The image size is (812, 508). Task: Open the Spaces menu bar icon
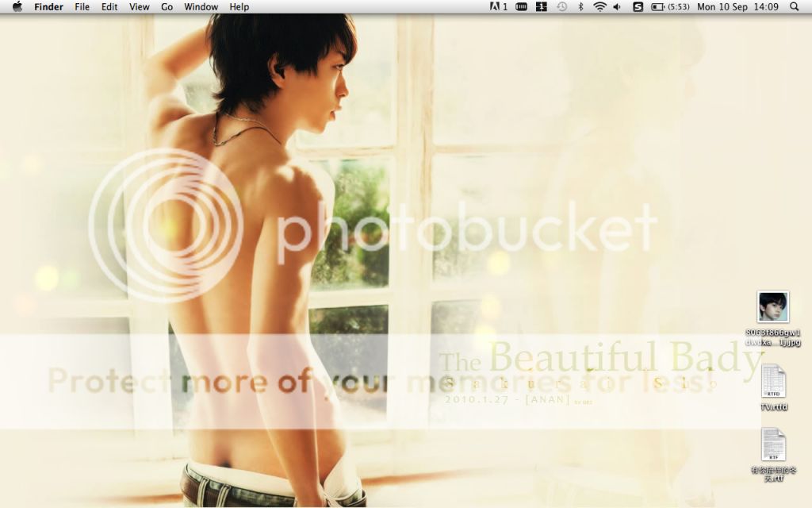[542, 7]
